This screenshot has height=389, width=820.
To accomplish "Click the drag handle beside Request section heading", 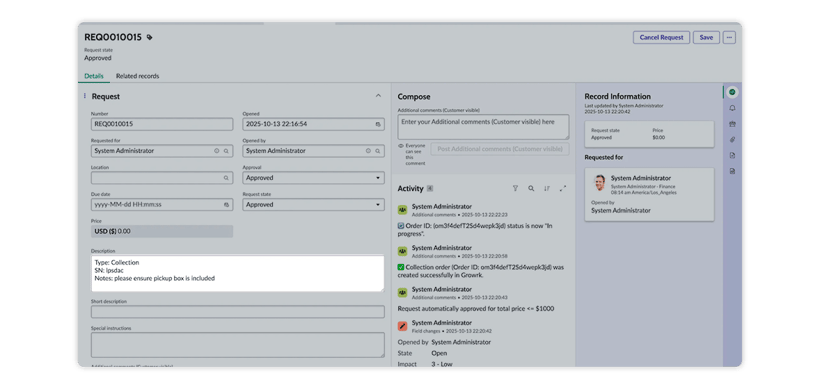I will point(85,96).
